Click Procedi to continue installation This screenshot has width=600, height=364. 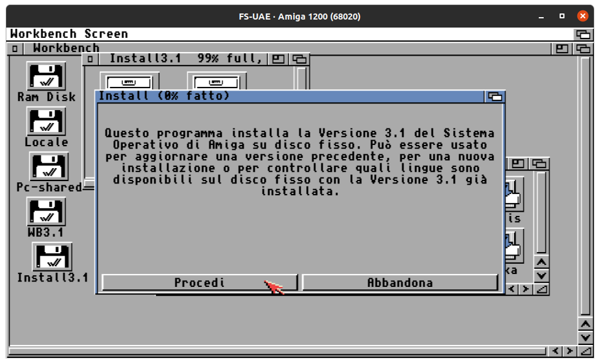coord(200,283)
